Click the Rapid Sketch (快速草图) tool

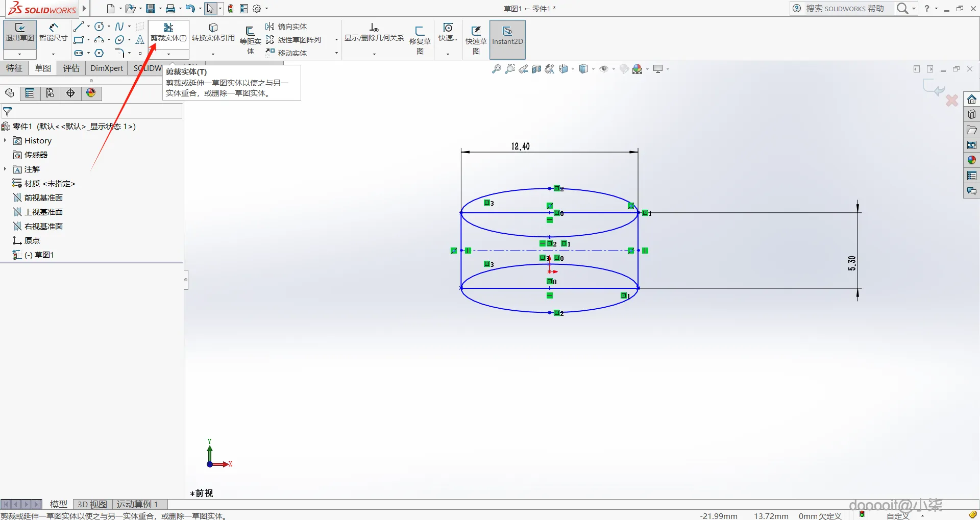click(476, 40)
